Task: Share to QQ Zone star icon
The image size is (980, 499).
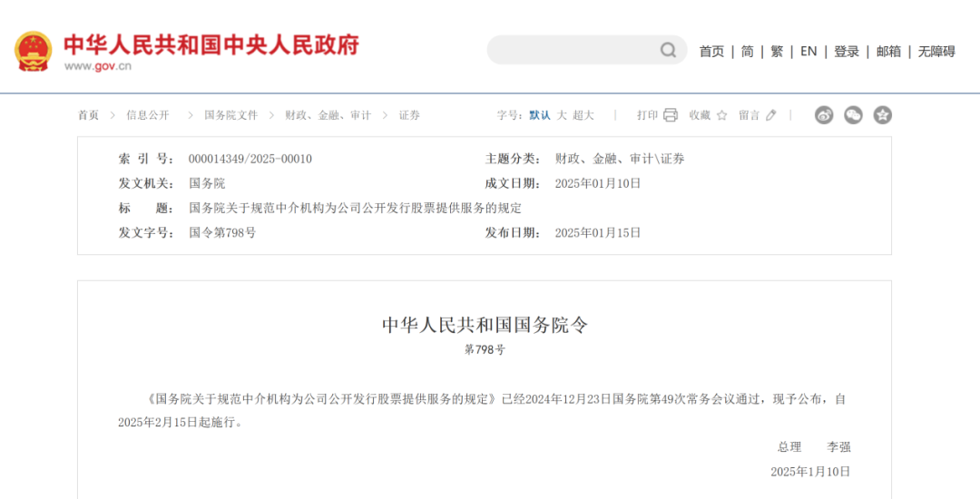Action: pyautogui.click(x=883, y=115)
